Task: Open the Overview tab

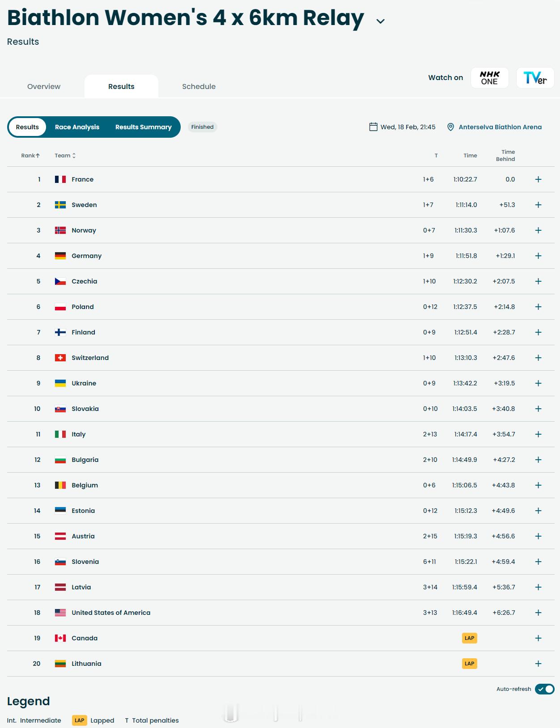Action: tap(44, 86)
